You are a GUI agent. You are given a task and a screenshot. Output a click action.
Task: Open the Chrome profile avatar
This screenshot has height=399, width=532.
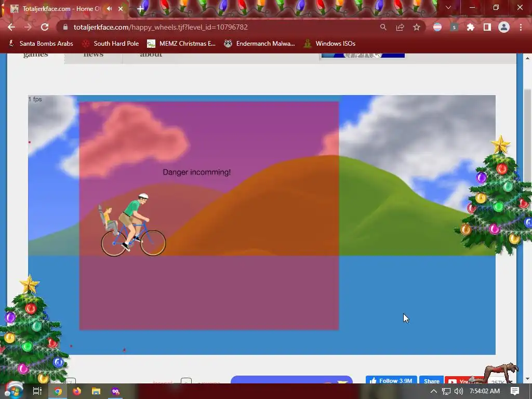click(504, 27)
